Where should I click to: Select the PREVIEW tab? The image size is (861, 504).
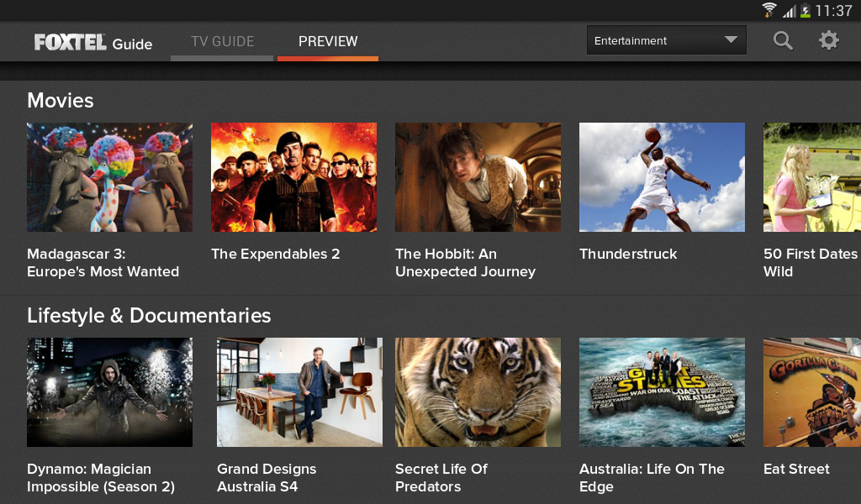(328, 42)
